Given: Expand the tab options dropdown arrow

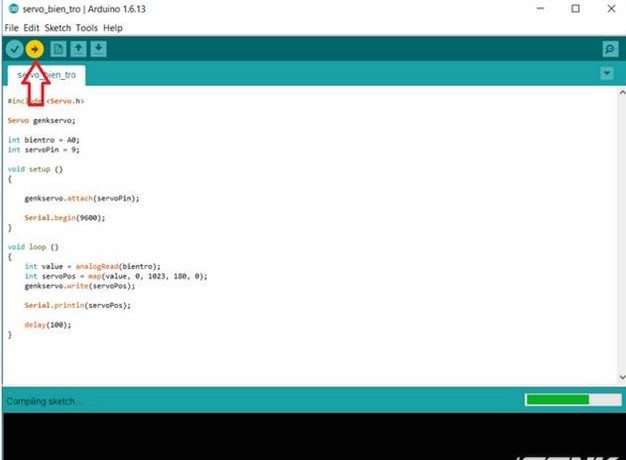Looking at the screenshot, I should point(606,74).
